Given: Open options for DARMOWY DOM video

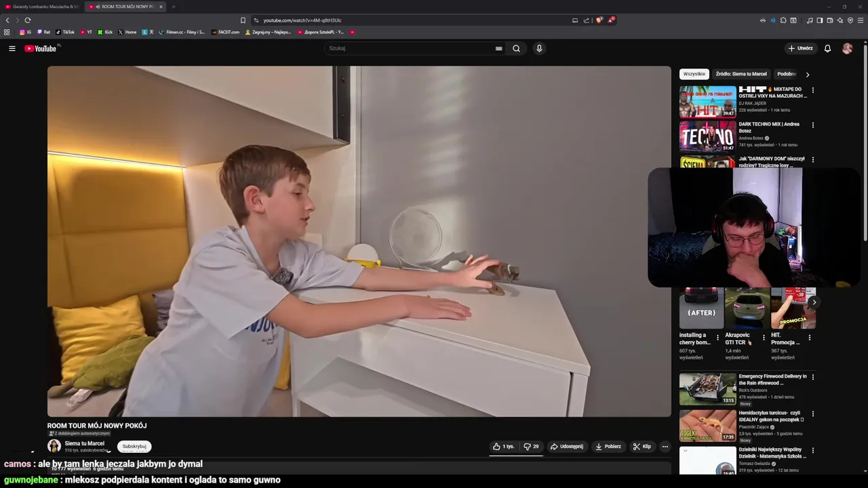Looking at the screenshot, I should point(812,160).
